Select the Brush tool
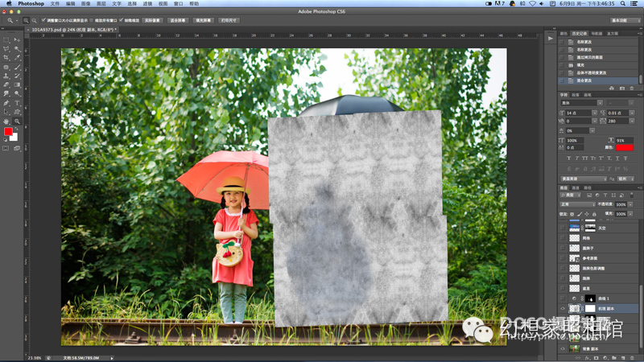The height and width of the screenshot is (362, 644). point(17,67)
